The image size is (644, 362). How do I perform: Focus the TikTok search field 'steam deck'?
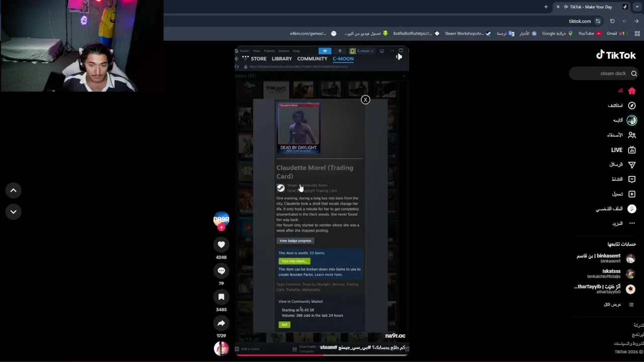(604, 73)
